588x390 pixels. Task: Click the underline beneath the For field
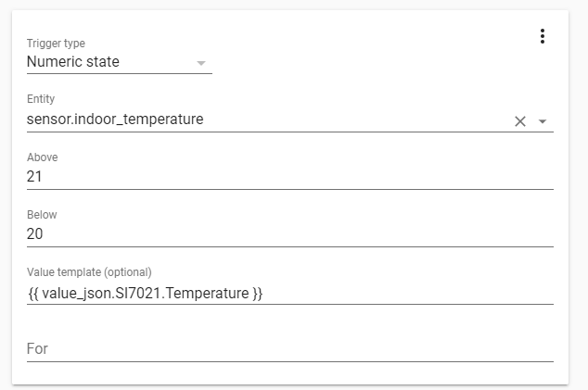[289, 360]
